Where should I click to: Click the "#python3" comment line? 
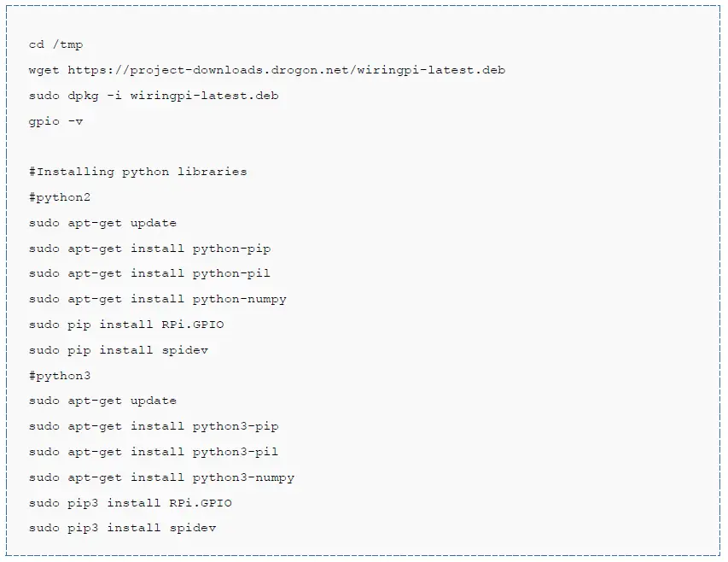click(60, 375)
